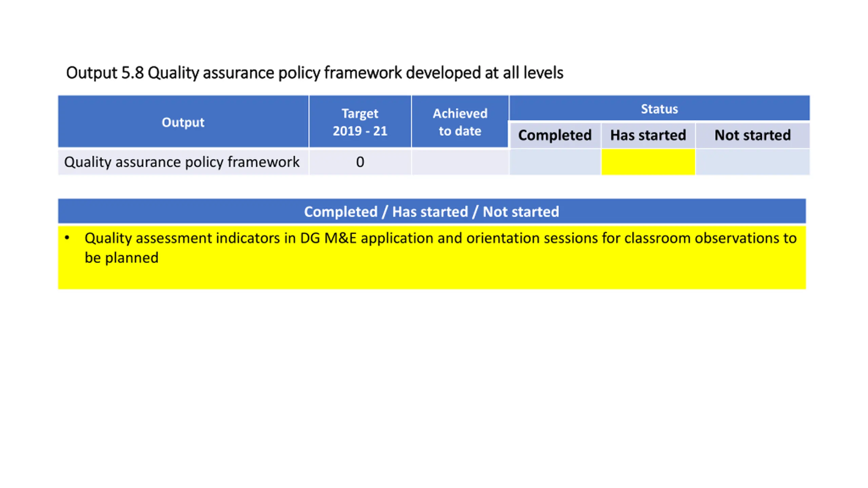Select the bullet text 'Quality assessment indicators in DG M&E'
This screenshot has height=488, width=868.
point(220,238)
